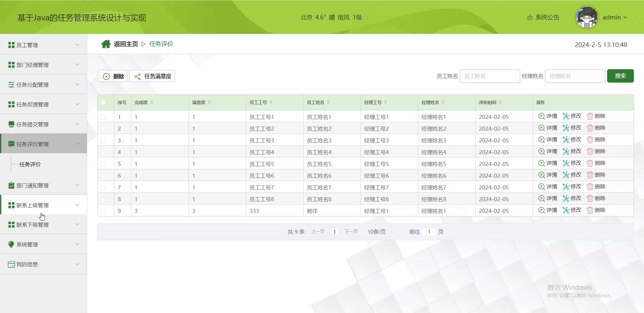The width and height of the screenshot is (644, 313).
Task: Check the row 6 checkbox for 员工姓名6
Action: (x=103, y=176)
